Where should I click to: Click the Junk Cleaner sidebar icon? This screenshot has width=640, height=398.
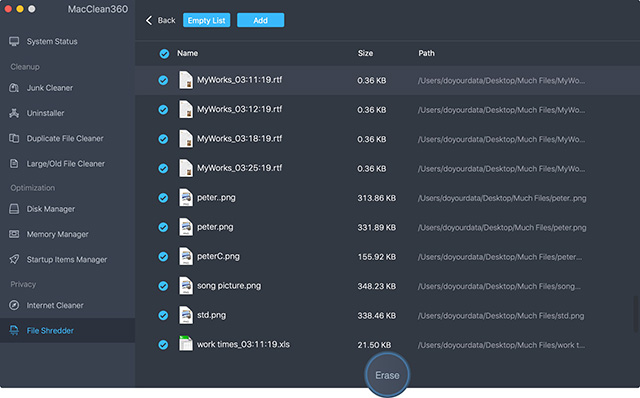click(x=14, y=88)
